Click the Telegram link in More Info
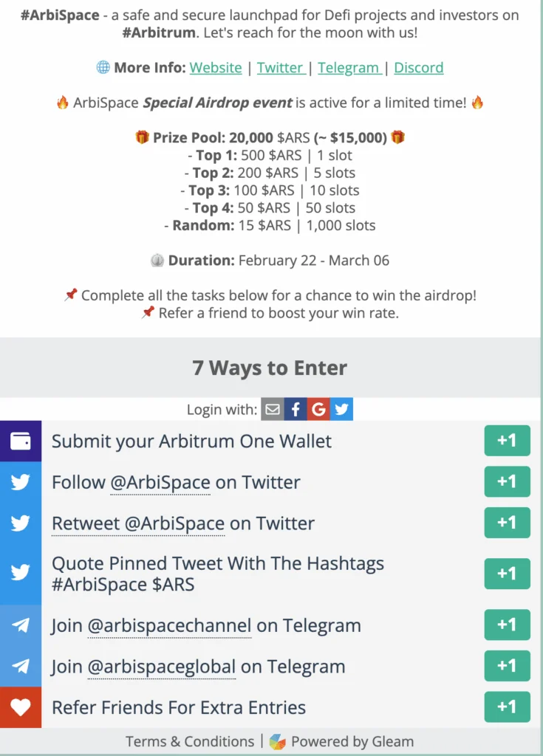The width and height of the screenshot is (543, 756). coord(348,67)
